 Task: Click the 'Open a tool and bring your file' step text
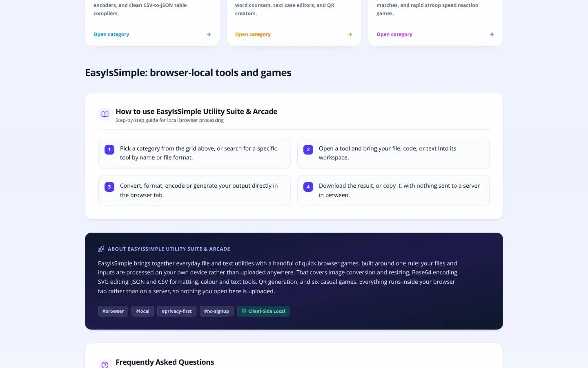pos(388,153)
